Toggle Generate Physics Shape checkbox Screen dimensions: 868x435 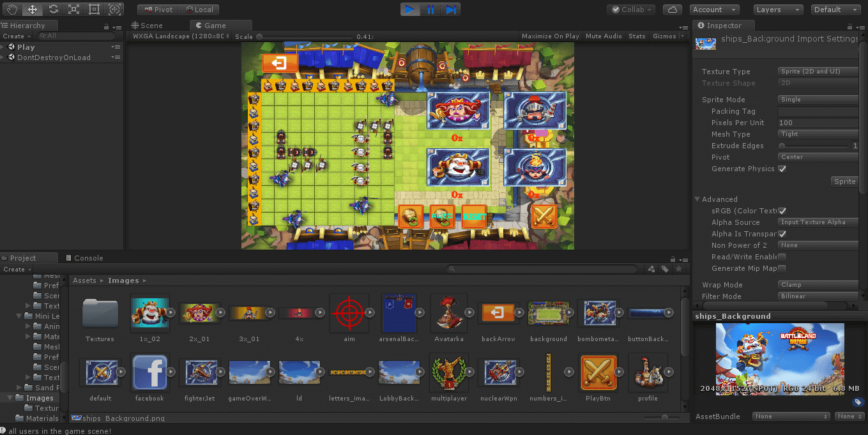[x=782, y=169]
